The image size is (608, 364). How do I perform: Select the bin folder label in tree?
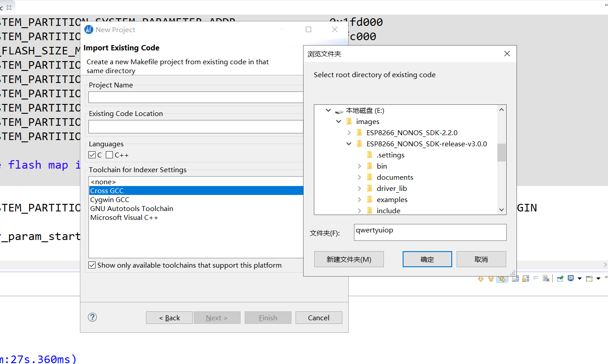click(x=382, y=166)
